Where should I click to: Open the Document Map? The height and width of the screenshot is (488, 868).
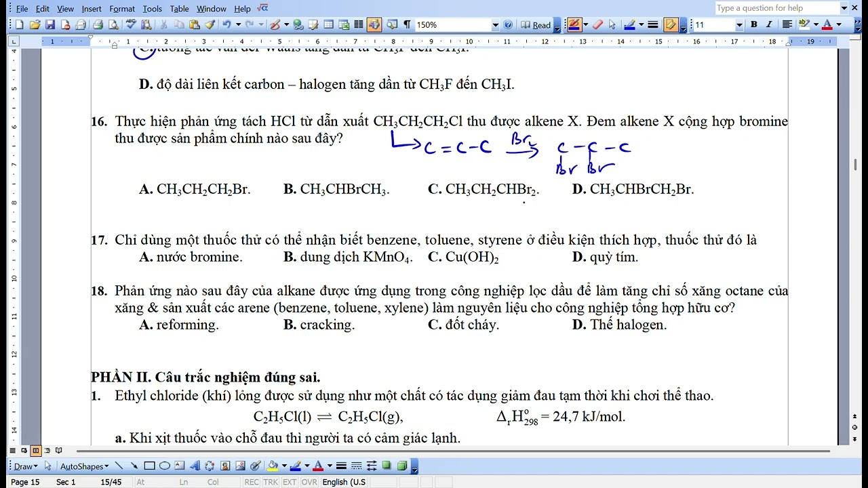(x=392, y=25)
